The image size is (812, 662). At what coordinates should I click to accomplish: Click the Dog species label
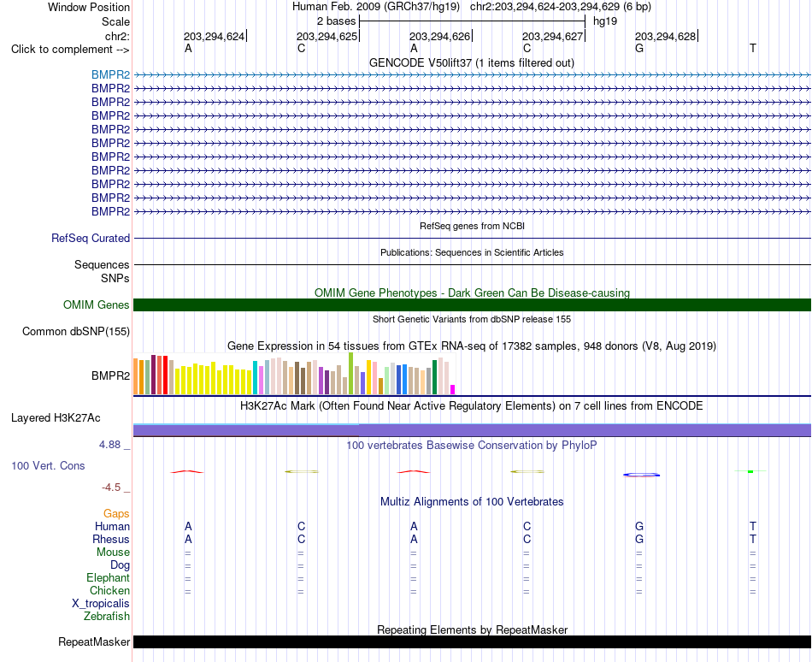click(x=120, y=565)
